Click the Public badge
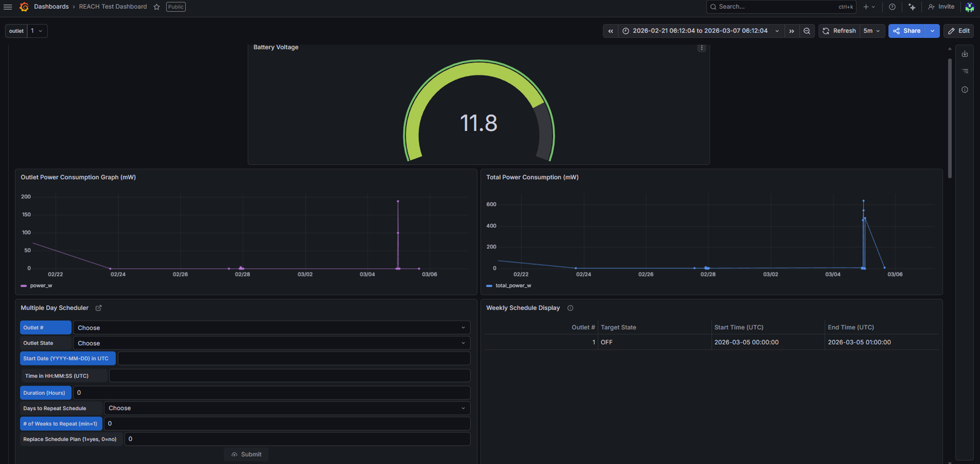This screenshot has height=464, width=980. [x=176, y=7]
